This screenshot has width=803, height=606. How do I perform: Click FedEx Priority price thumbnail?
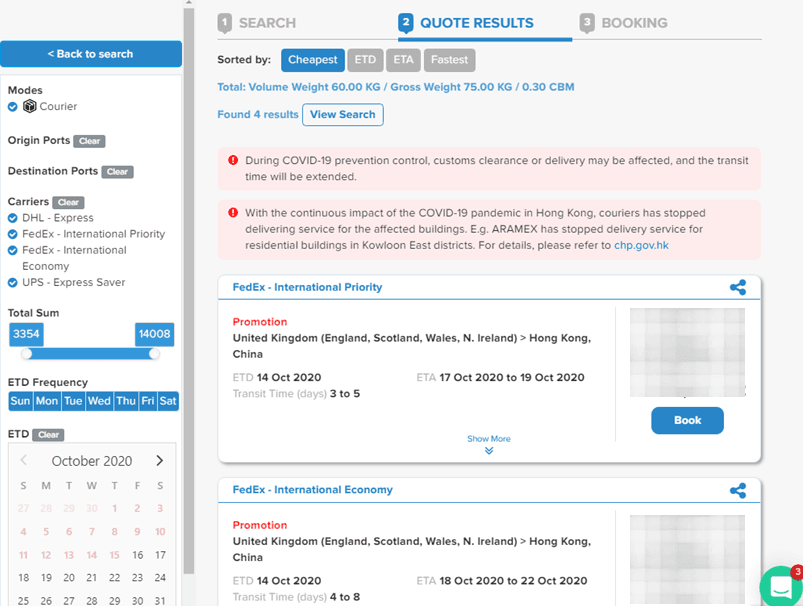click(687, 352)
